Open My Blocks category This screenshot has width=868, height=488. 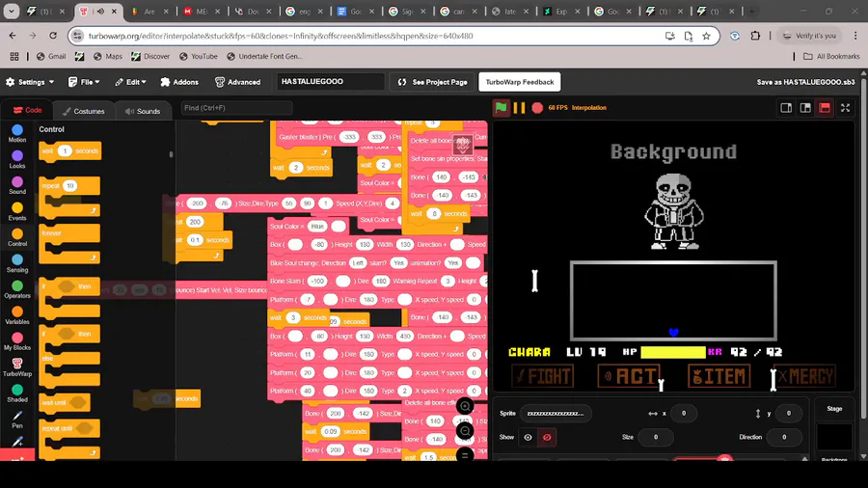pyautogui.click(x=17, y=341)
